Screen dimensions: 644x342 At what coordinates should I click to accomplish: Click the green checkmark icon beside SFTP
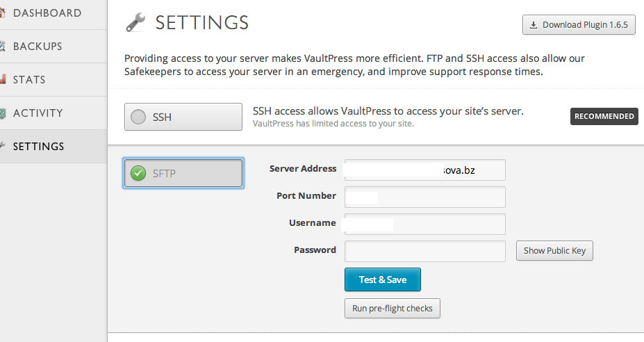pyautogui.click(x=138, y=173)
